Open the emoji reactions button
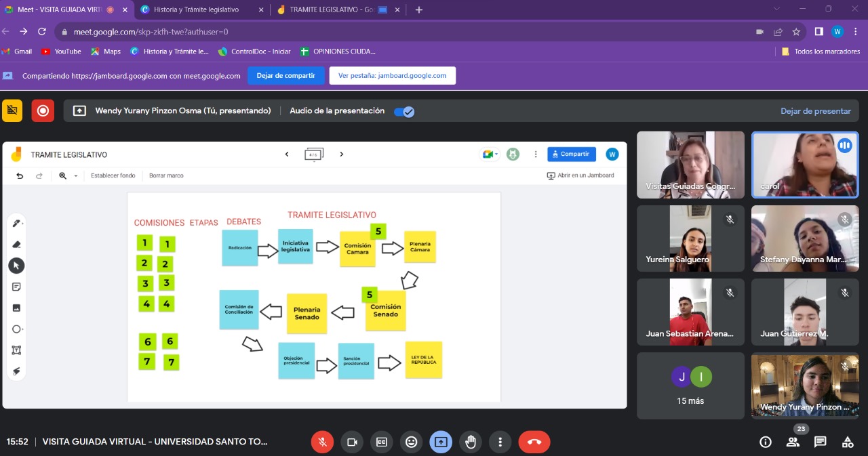 411,442
